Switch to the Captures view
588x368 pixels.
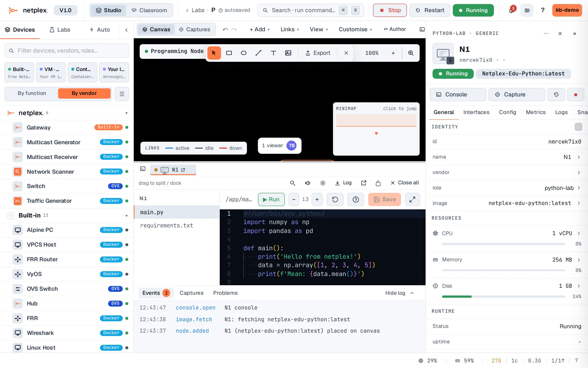tap(194, 29)
